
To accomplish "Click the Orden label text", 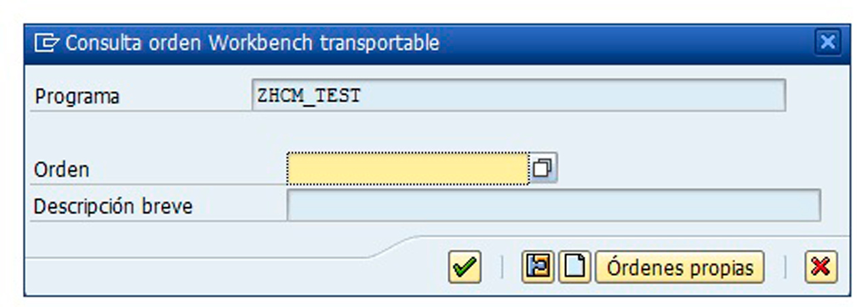I will [61, 169].
